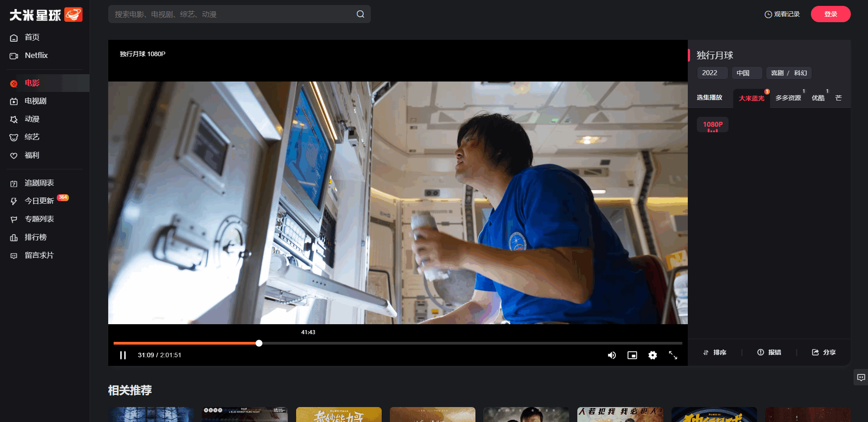Viewport: 868px width, 422px height.
Task: Toggle episode sort order (排序)
Action: tap(715, 352)
